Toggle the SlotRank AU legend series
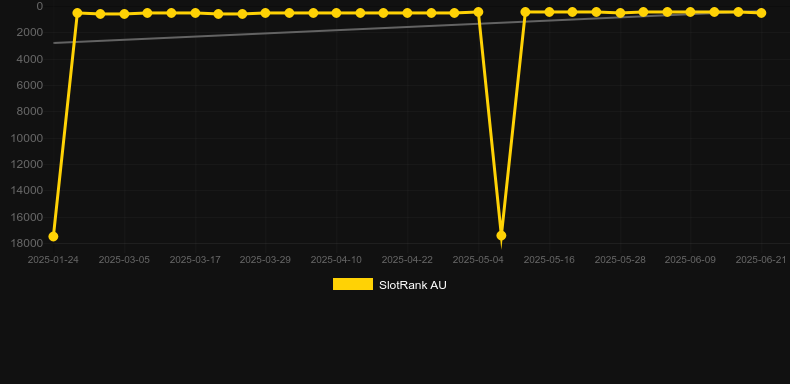 [389, 285]
